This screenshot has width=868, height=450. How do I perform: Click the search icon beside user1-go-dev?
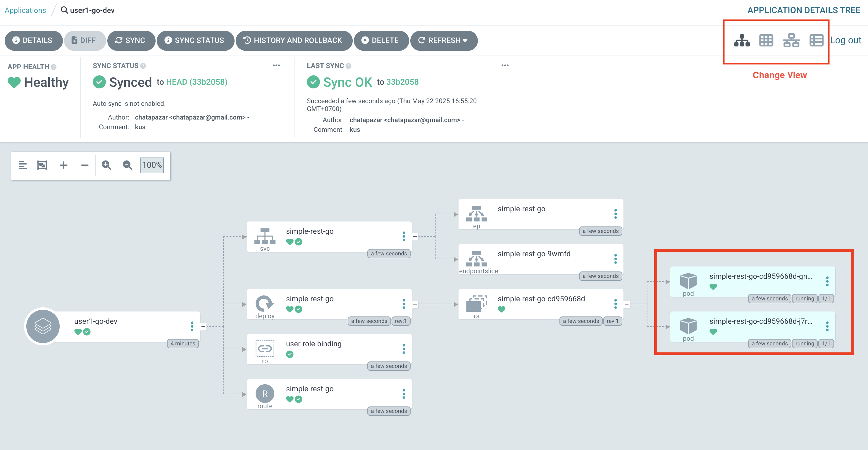point(64,10)
